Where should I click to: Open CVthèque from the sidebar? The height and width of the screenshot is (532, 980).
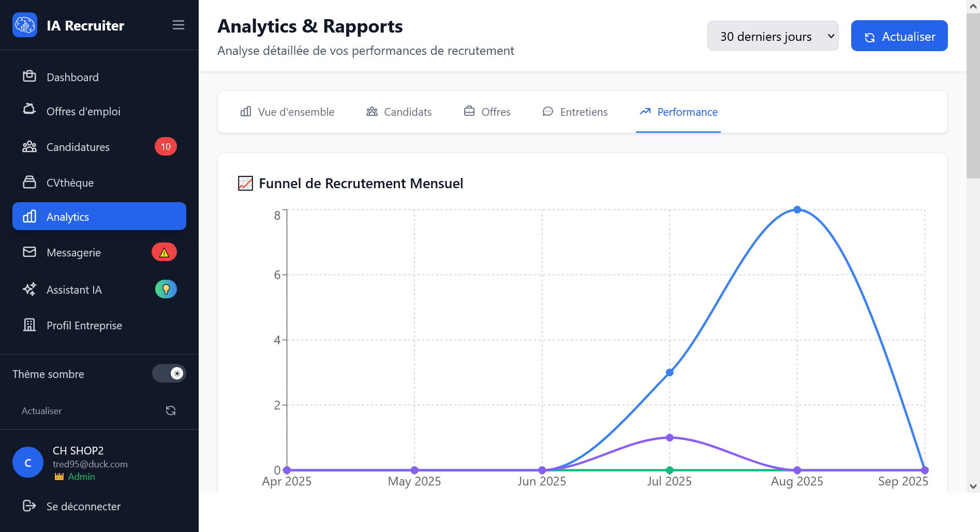70,182
